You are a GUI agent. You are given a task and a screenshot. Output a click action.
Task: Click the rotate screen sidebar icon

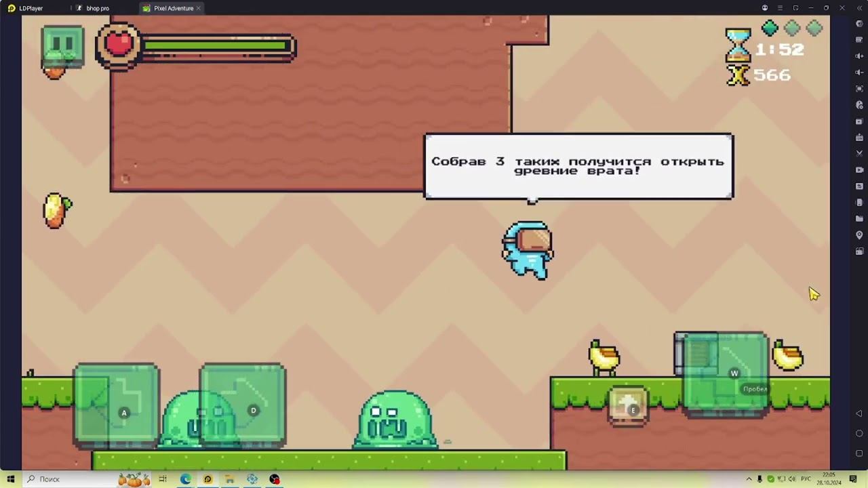tap(859, 251)
